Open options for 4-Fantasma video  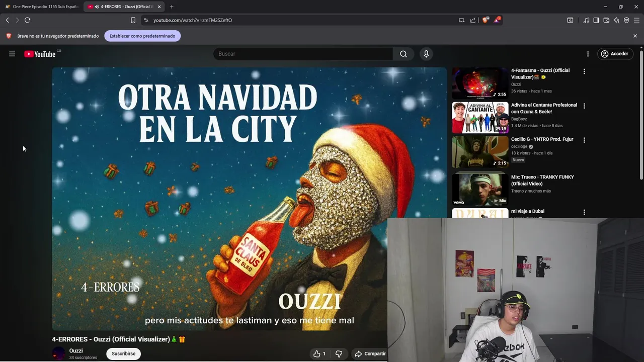(584, 71)
